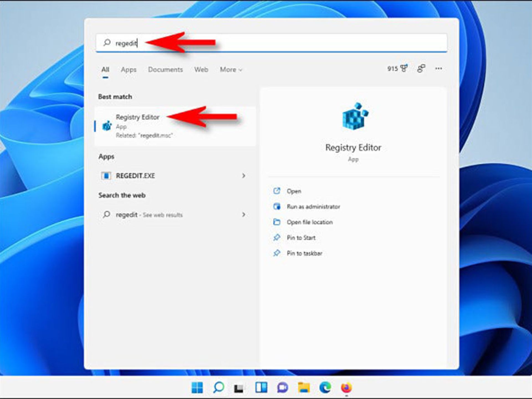This screenshot has height=399, width=532.
Task: Click the search magnifier icon in search box
Action: tap(107, 43)
